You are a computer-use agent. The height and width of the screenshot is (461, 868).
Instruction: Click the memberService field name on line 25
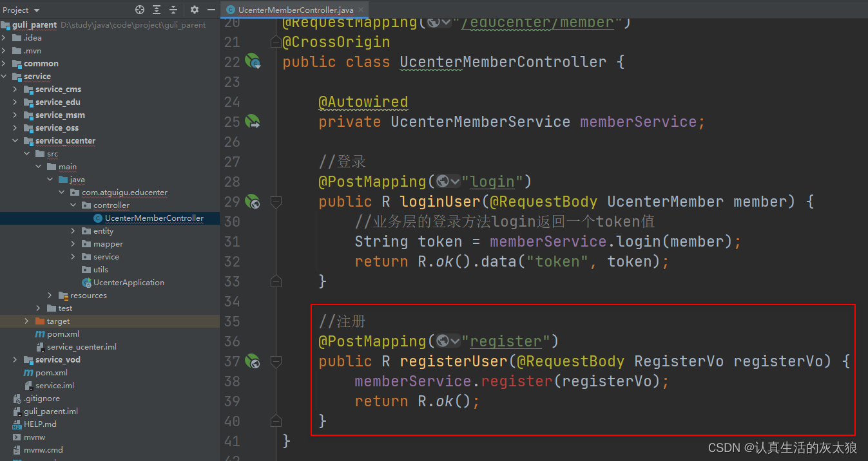coord(638,122)
